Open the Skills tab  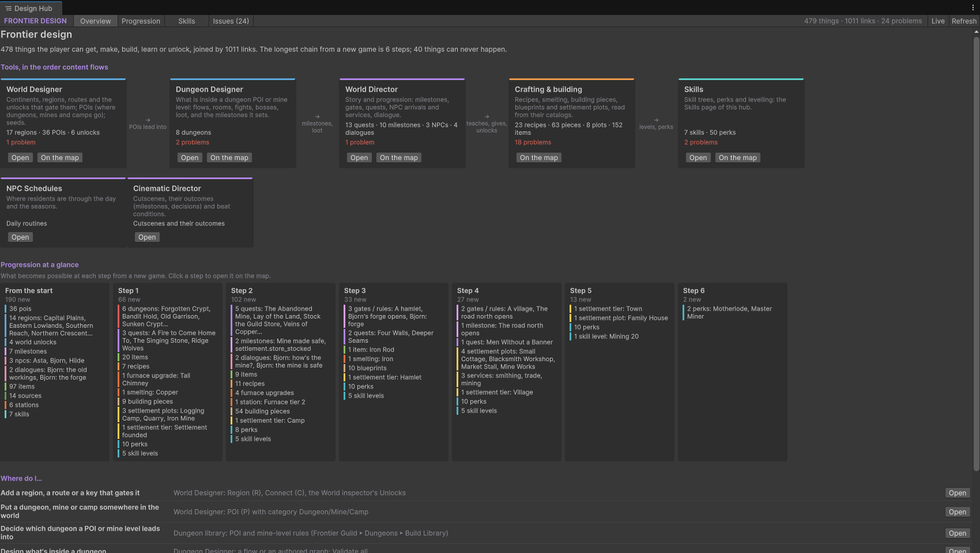point(186,21)
